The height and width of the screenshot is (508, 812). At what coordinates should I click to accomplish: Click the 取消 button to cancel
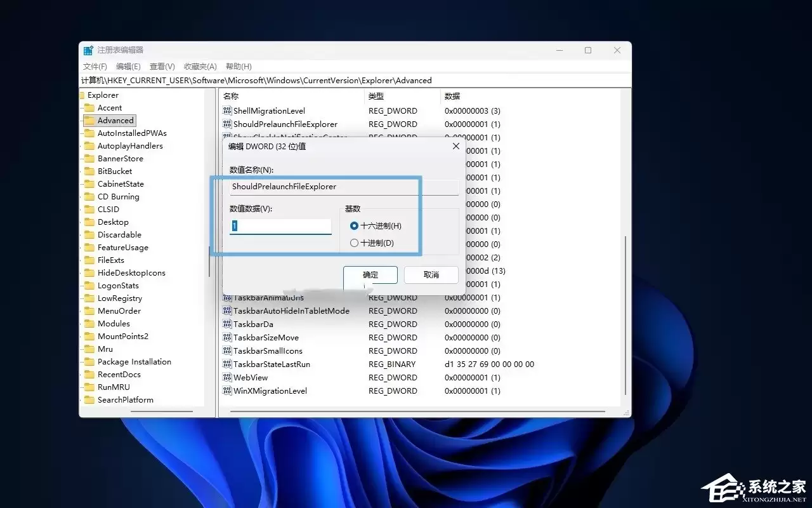(x=431, y=274)
